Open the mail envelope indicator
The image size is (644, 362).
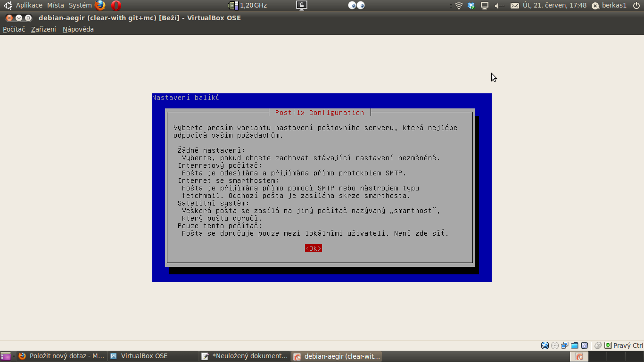[514, 6]
